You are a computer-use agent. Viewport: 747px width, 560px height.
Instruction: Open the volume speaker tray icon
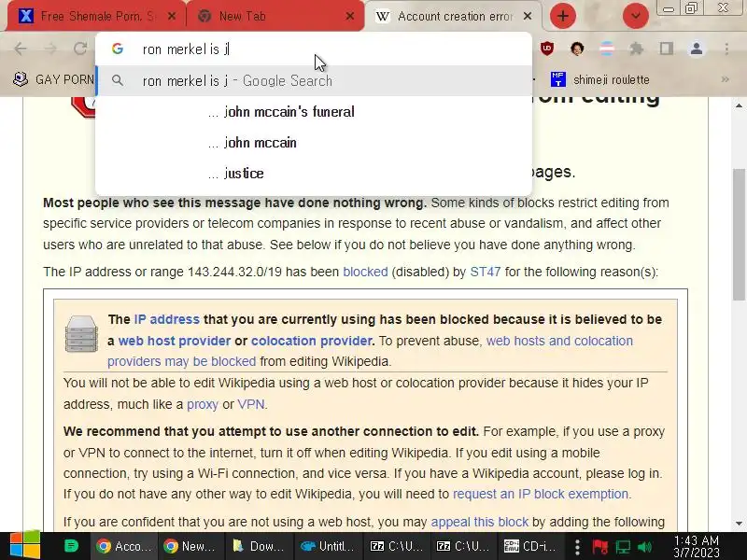point(644,547)
